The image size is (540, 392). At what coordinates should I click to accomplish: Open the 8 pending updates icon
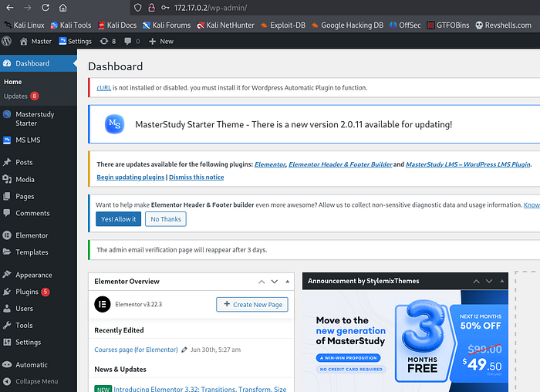pyautogui.click(x=107, y=42)
